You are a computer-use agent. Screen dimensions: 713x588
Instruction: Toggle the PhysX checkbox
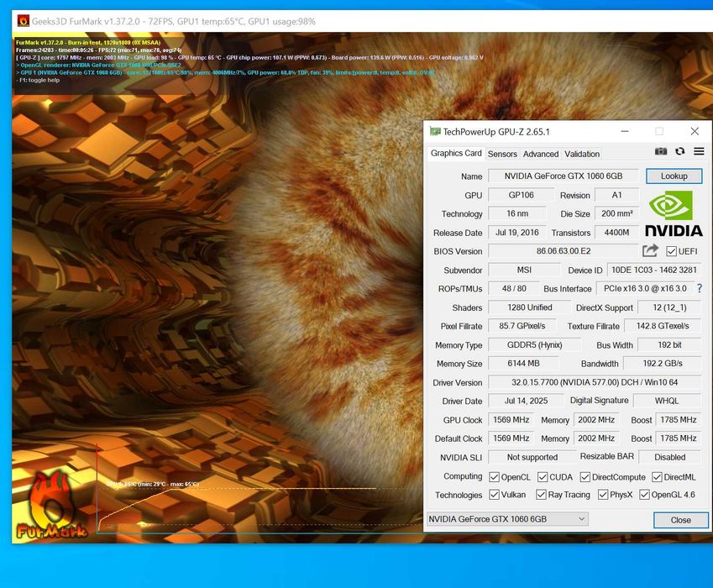pos(602,495)
